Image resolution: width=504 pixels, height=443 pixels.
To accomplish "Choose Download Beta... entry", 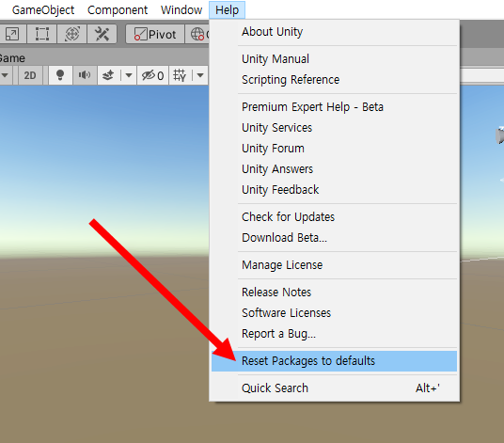I will click(334, 238).
